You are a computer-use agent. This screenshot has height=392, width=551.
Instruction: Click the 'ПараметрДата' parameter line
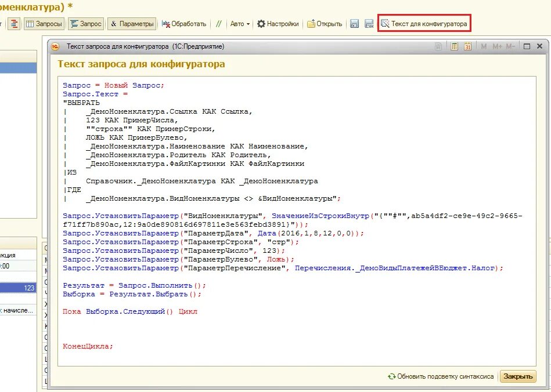(x=214, y=233)
